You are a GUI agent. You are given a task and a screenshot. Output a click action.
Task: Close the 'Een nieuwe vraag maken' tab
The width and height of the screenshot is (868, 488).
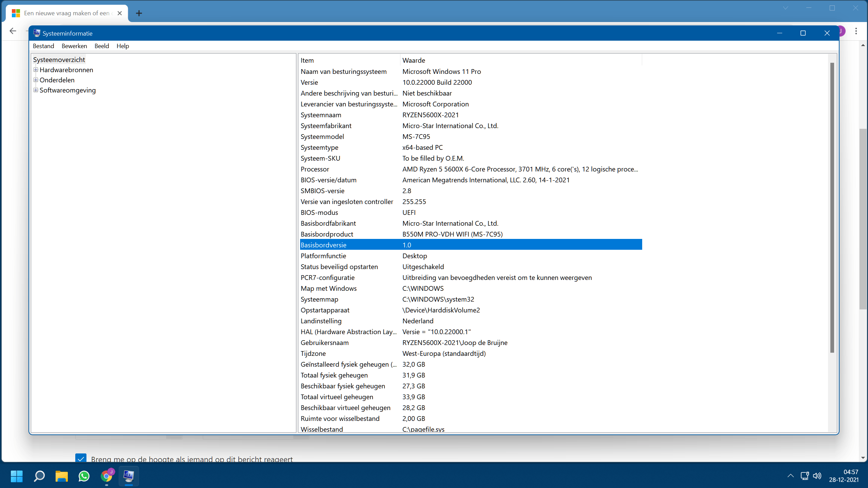point(119,13)
